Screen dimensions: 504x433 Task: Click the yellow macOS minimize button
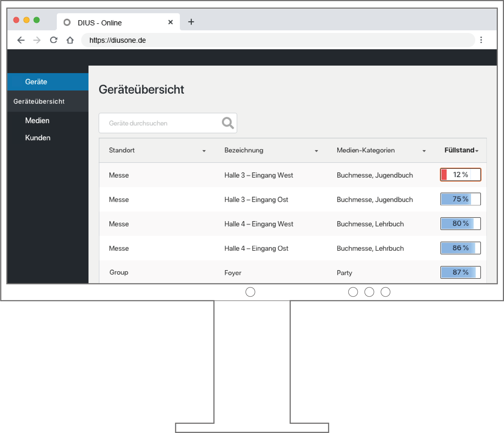click(26, 20)
